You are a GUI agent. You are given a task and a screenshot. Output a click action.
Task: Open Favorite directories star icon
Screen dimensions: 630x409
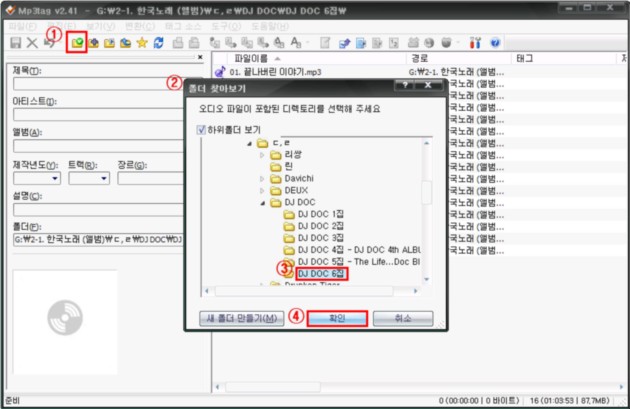142,43
